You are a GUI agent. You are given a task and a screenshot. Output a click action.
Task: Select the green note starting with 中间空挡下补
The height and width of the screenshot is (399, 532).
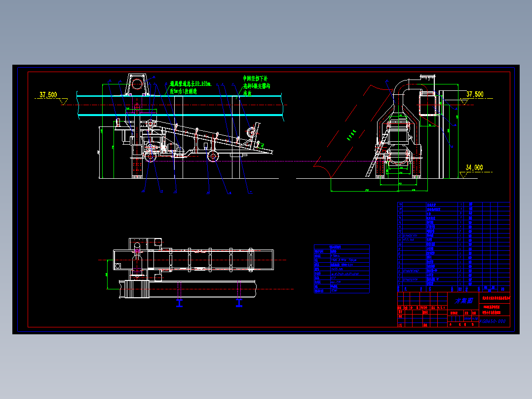(256, 86)
